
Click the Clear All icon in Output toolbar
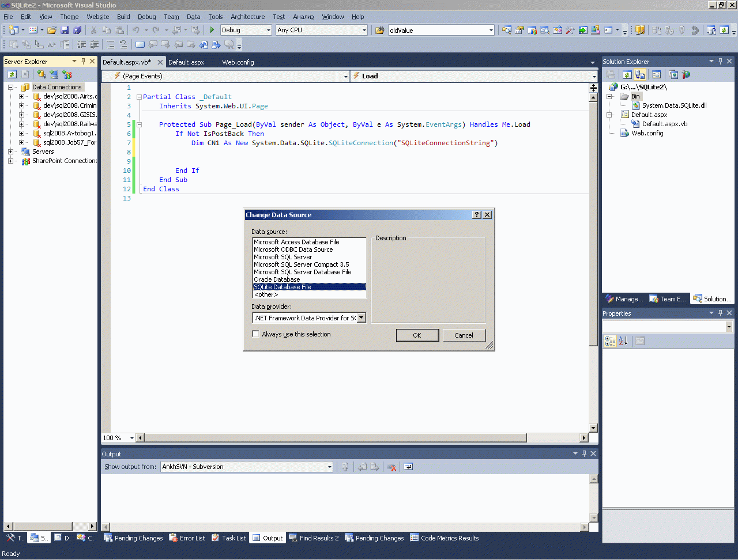point(392,467)
